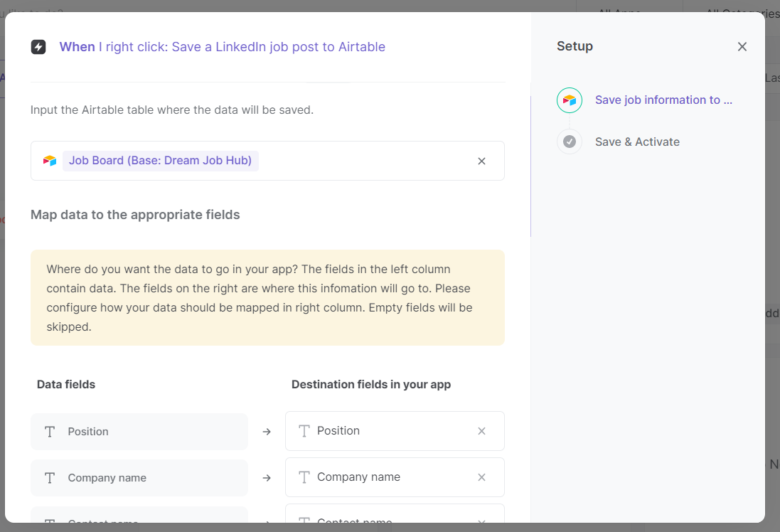Click the arrow between Position fields
780x532 pixels.
coord(267,432)
